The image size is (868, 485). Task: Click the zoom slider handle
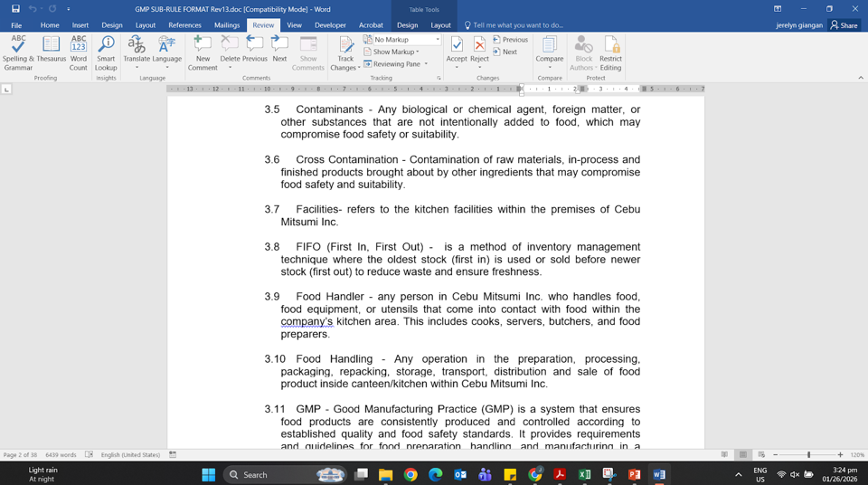(x=808, y=455)
